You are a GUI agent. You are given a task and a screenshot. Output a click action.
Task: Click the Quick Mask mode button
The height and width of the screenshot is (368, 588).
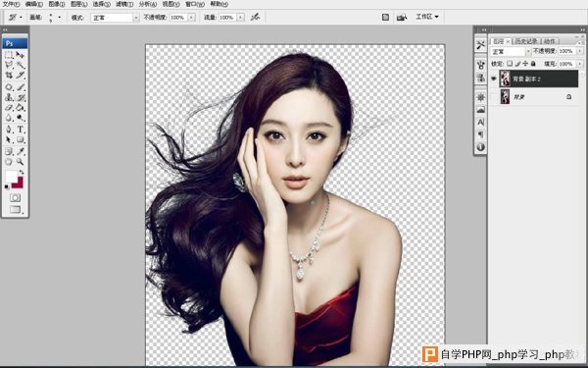[x=15, y=197]
